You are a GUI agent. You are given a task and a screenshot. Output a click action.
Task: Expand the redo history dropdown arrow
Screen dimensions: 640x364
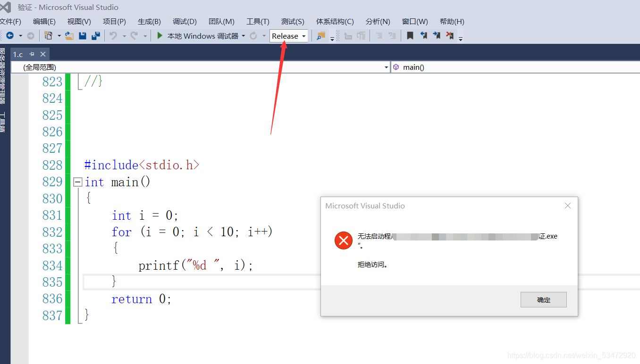[145, 36]
